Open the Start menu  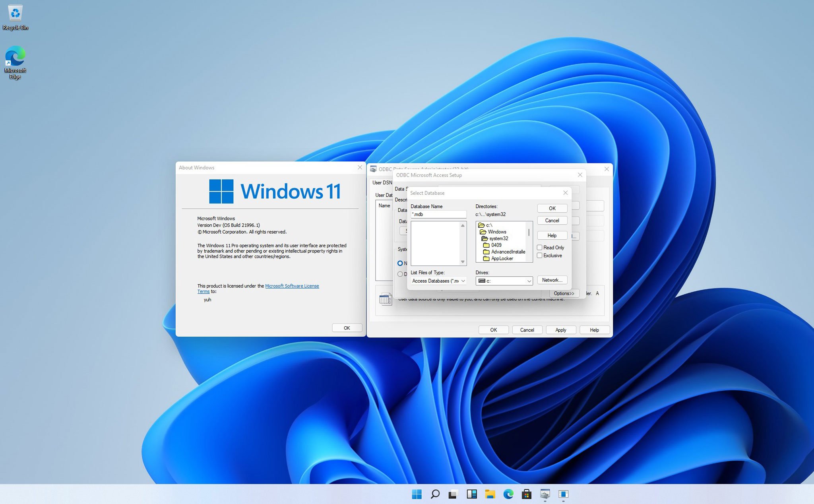[417, 494]
